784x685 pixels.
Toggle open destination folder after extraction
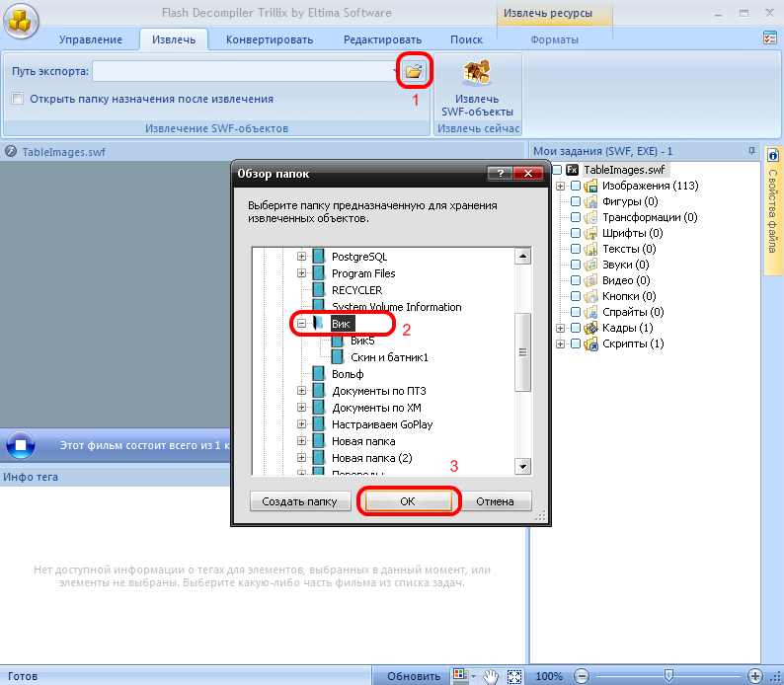coord(18,99)
